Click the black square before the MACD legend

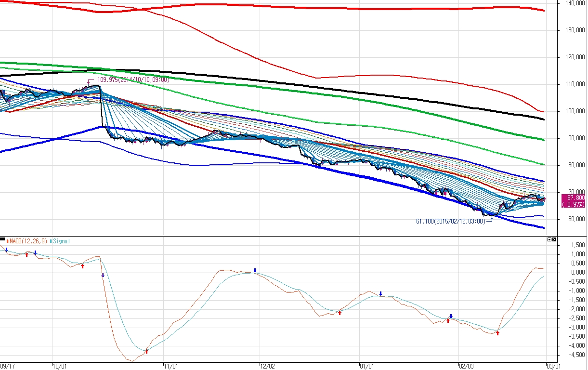click(2, 238)
